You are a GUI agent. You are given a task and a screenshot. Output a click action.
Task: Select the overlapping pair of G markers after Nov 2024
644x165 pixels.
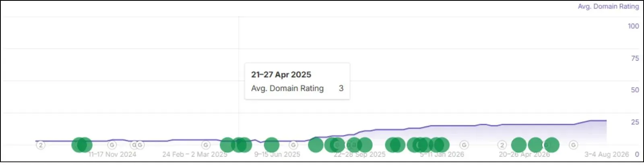[137, 145]
